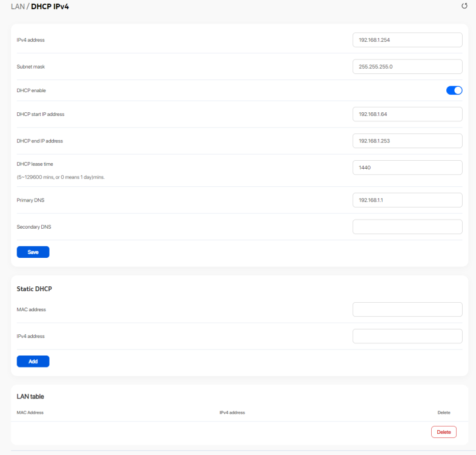This screenshot has width=476, height=455.
Task: Click the Static DHCP IPv4 address field
Action: point(407,336)
